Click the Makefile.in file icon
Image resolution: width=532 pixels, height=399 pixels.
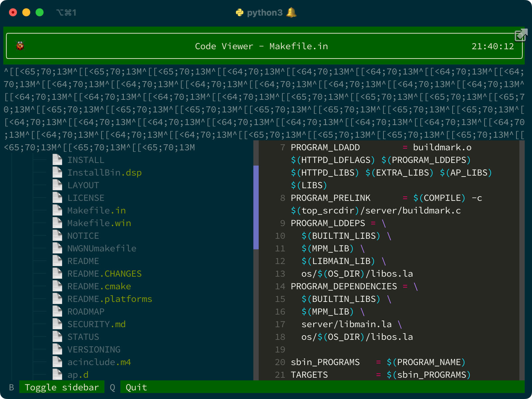tap(57, 210)
